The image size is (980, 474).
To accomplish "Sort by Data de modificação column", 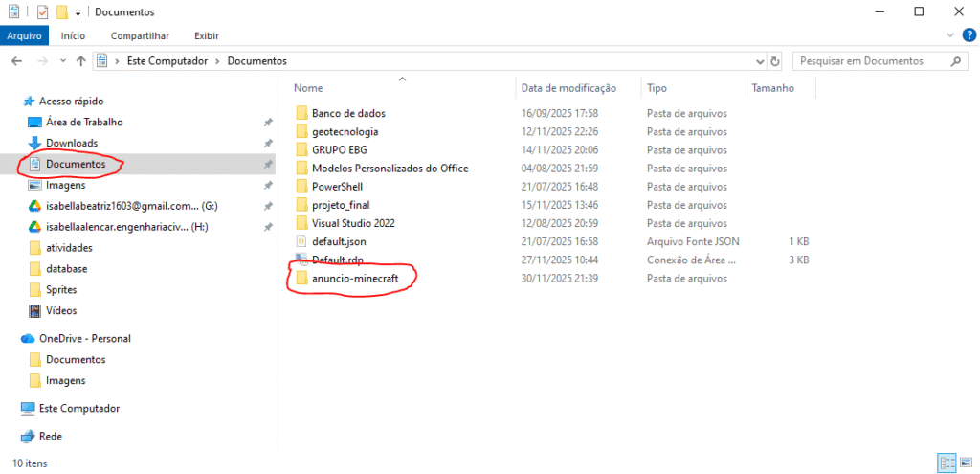I will tap(568, 88).
